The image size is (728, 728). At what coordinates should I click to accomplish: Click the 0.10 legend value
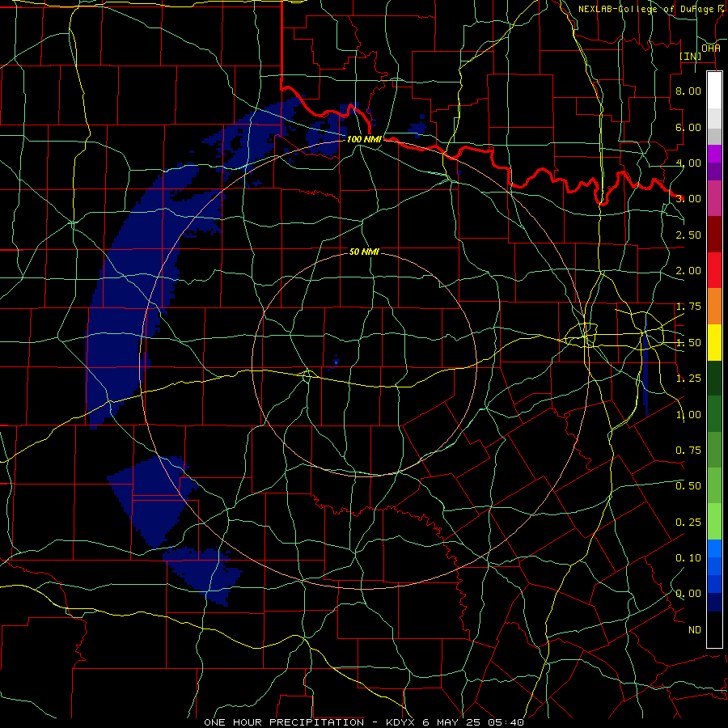click(688, 557)
